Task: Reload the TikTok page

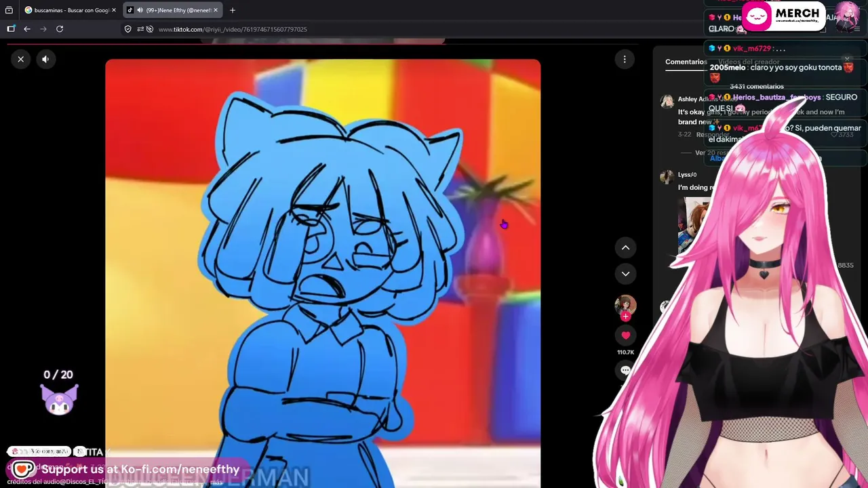Action: 60,29
